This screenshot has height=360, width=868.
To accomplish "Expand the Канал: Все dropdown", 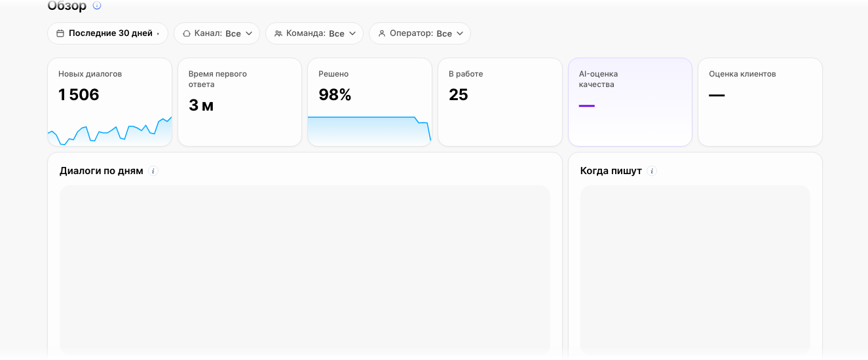I will pyautogui.click(x=217, y=33).
